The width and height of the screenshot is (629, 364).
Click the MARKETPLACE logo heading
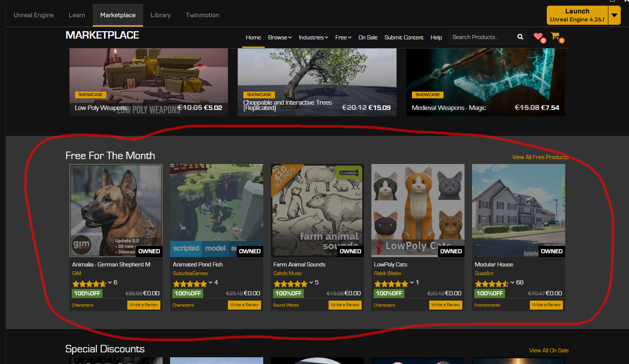tap(102, 35)
